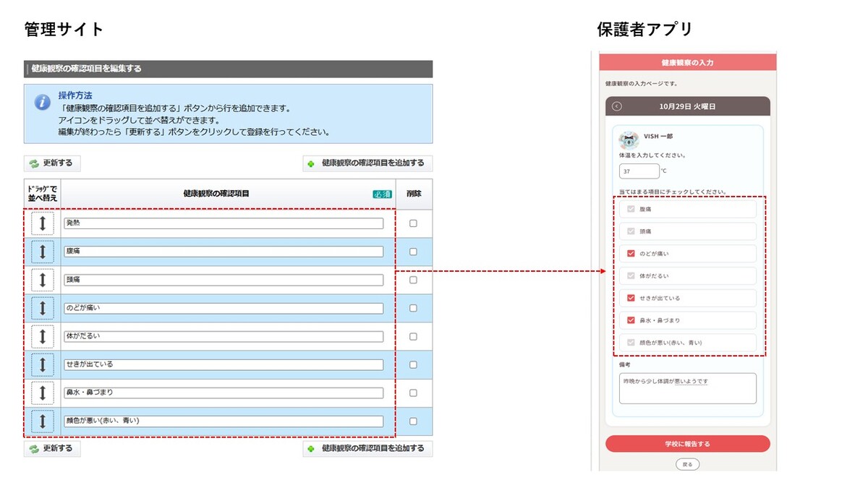
Task: Focus the 腹痛 item text field
Action: [224, 252]
